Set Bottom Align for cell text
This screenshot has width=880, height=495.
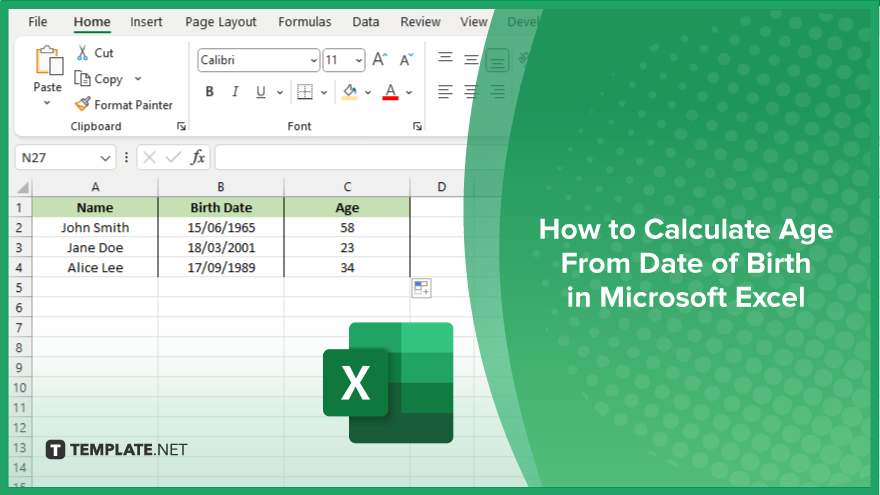click(x=497, y=61)
